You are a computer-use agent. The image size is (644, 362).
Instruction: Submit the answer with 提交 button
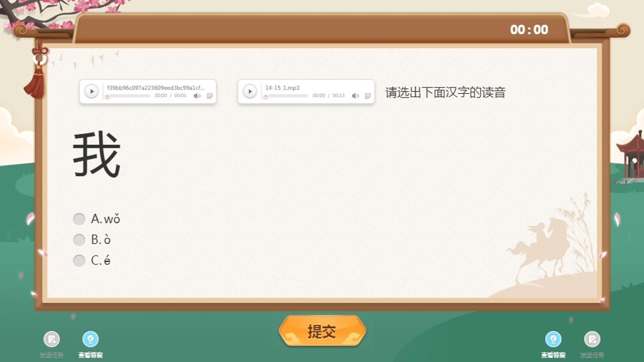(322, 331)
